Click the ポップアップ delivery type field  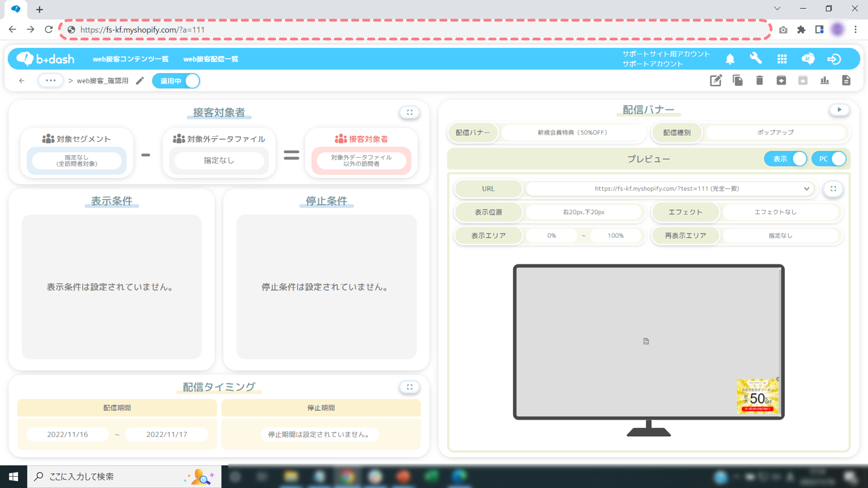coord(775,132)
